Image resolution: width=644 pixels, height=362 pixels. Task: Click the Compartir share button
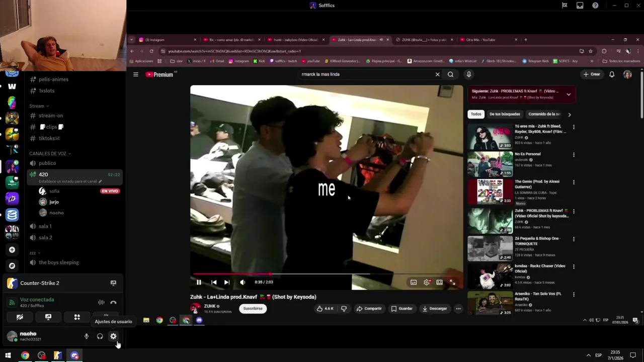(369, 309)
